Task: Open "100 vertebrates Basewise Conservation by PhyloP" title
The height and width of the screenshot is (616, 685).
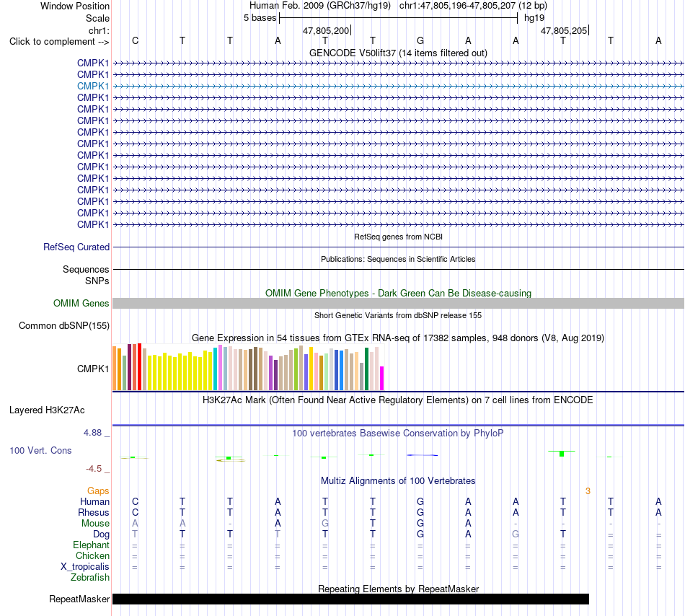Action: (x=398, y=434)
